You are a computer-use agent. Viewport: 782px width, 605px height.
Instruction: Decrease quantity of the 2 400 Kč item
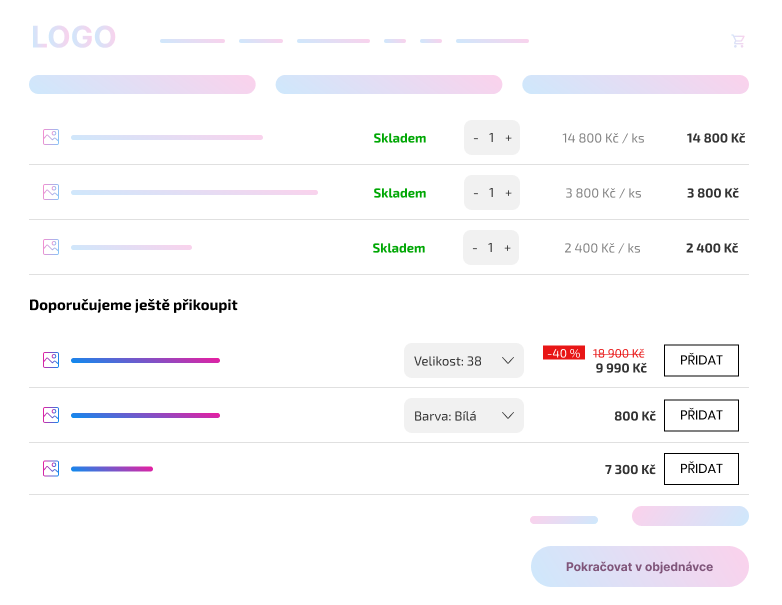pyautogui.click(x=475, y=248)
